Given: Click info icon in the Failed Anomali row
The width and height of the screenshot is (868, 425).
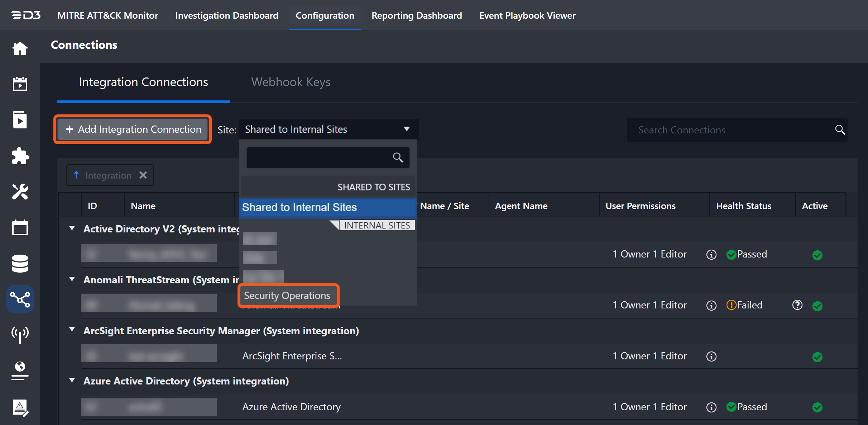Looking at the screenshot, I should [x=711, y=305].
